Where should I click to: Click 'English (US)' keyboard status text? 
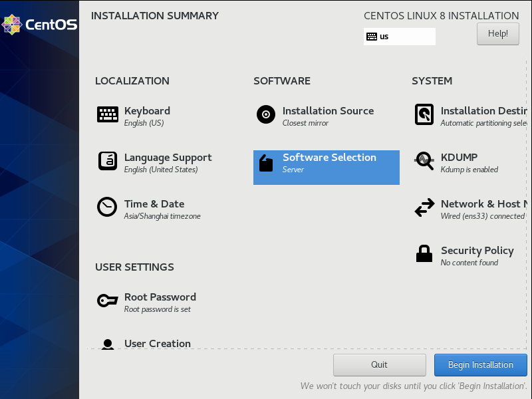coord(144,123)
